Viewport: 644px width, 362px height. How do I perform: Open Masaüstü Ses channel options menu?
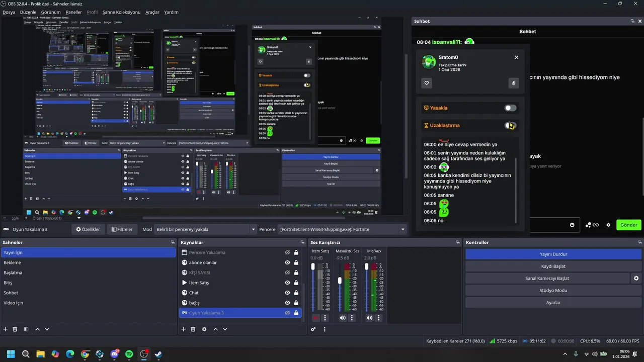(352, 318)
